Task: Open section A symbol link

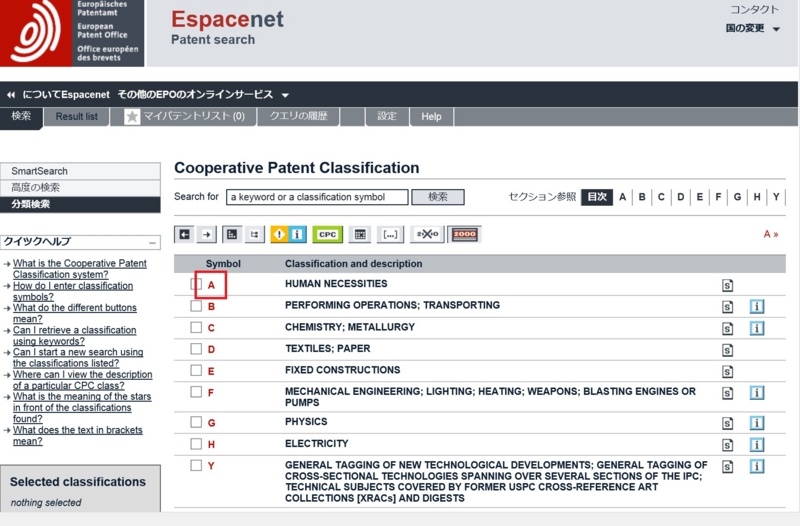Action: 211,285
